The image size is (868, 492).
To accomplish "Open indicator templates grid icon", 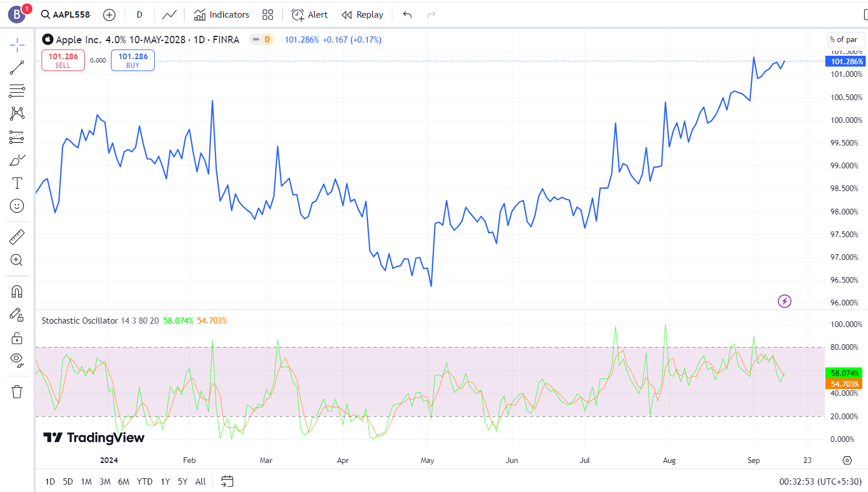I will point(268,15).
